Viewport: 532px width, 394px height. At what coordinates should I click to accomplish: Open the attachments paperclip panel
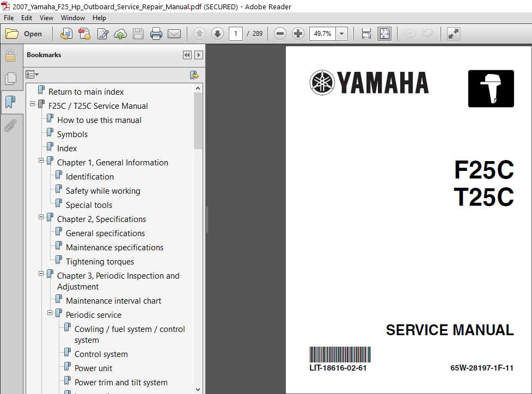10,126
